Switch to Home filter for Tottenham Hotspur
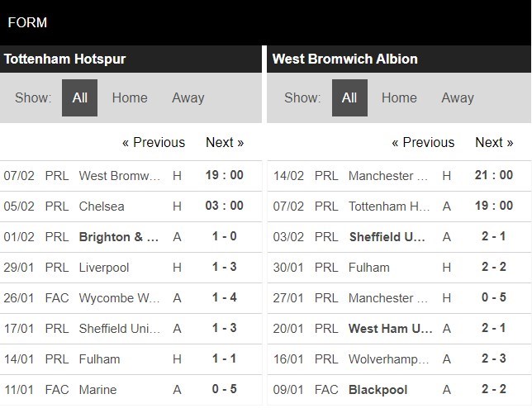 point(130,97)
